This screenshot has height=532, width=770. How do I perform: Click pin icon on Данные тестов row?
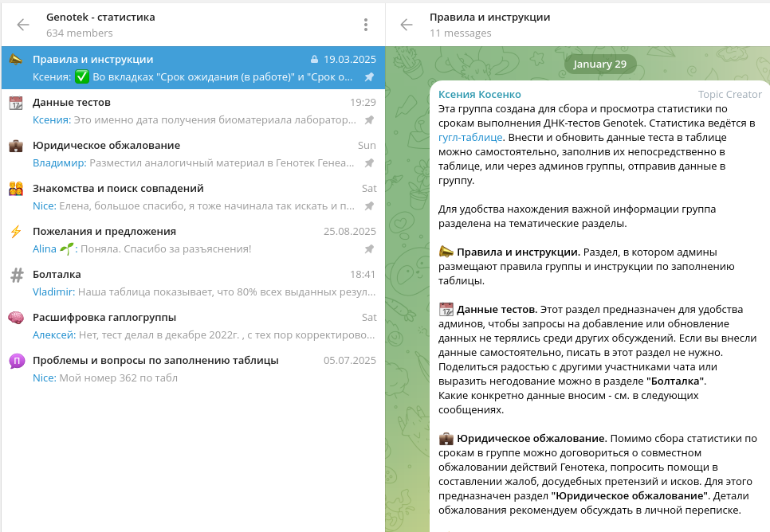pyautogui.click(x=369, y=119)
